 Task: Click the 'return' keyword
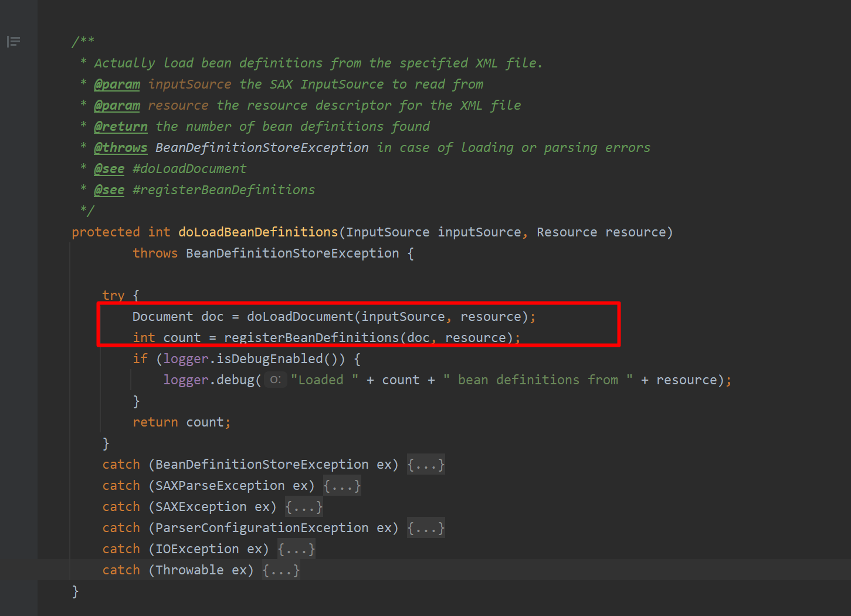155,422
